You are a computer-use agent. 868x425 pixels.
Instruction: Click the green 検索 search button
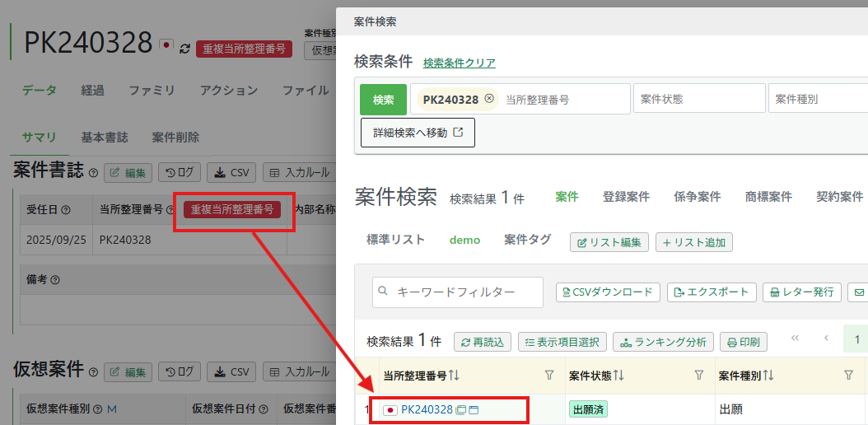pos(383,100)
